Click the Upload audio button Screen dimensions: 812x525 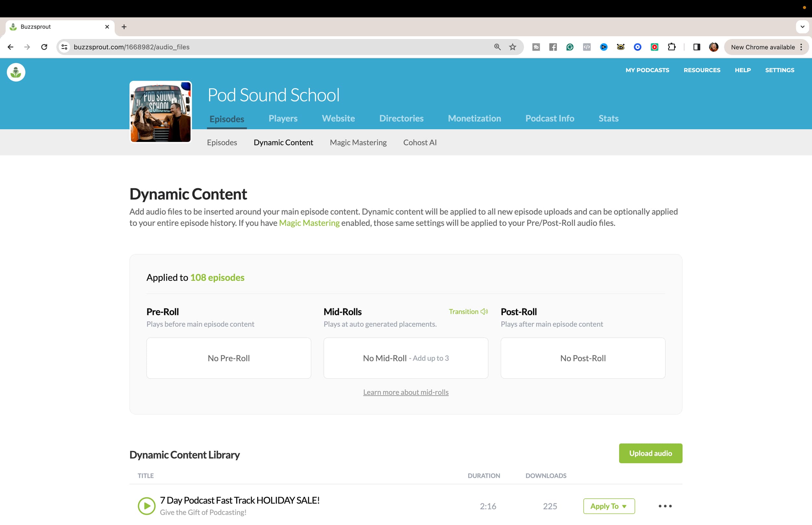[651, 453]
